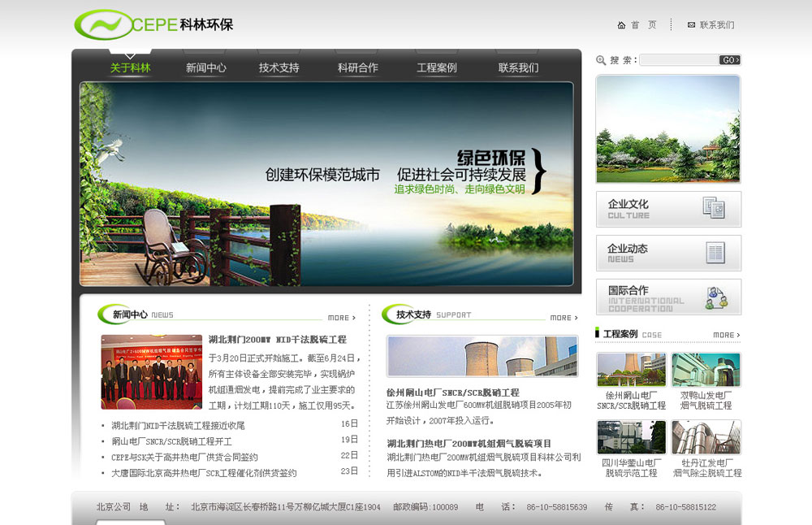Open the 阚山电厂SNCR/SCR脱硝工程开工 news link

pos(171,440)
